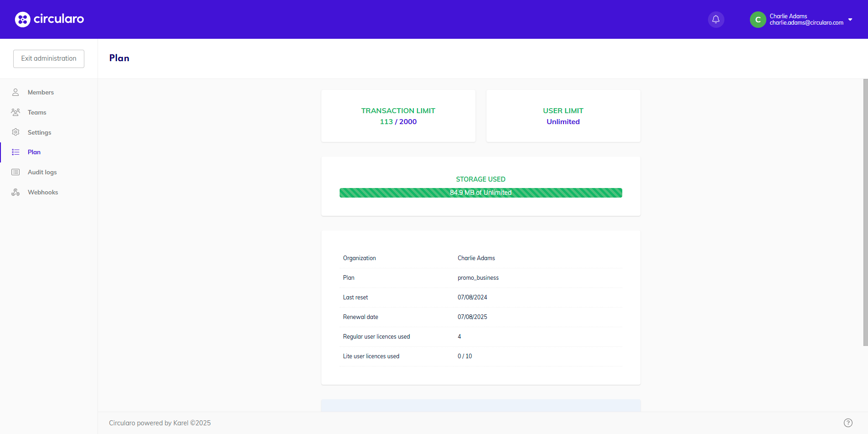Click the Webhooks icon in sidebar
Screen dimensions: 868x434
(15, 192)
